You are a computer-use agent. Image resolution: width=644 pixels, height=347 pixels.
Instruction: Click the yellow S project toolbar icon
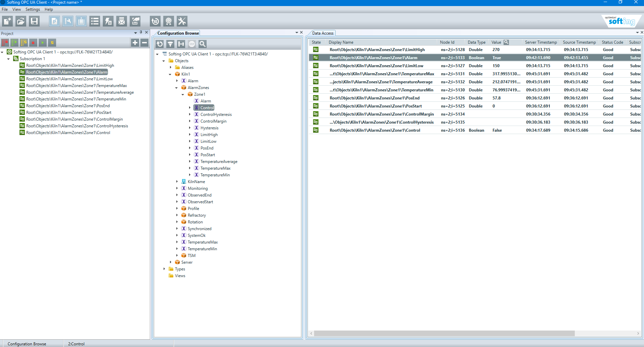[x=52, y=43]
